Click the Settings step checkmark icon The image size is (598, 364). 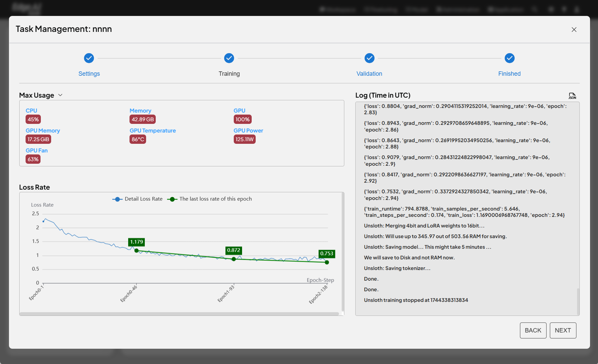(89, 58)
